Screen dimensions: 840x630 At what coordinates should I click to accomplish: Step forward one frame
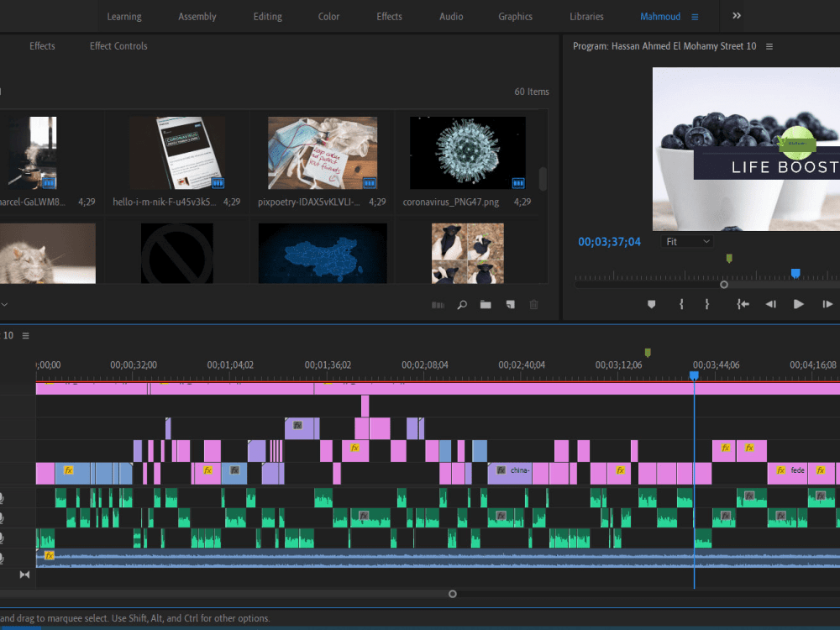[x=827, y=304]
